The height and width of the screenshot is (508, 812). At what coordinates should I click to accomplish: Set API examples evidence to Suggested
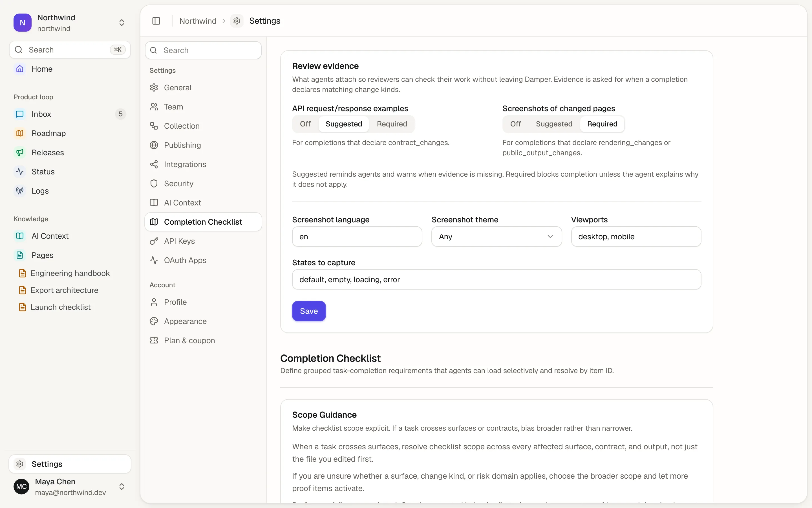344,124
